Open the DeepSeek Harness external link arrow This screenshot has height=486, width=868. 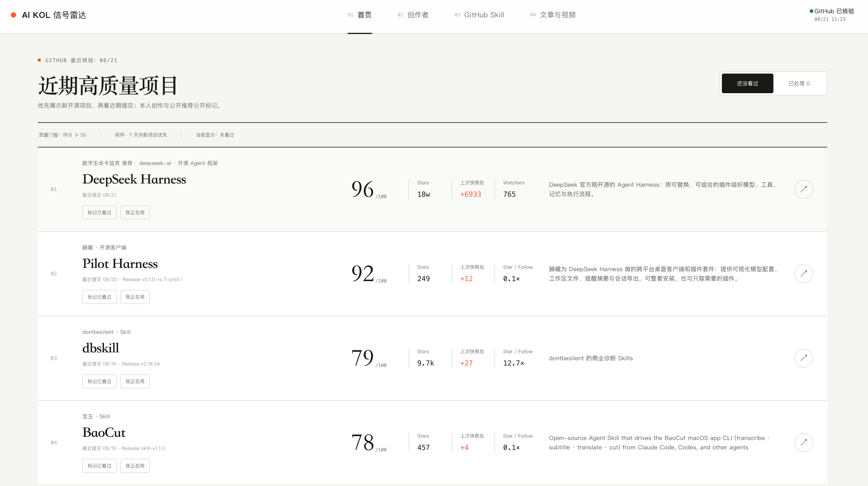pyautogui.click(x=804, y=189)
